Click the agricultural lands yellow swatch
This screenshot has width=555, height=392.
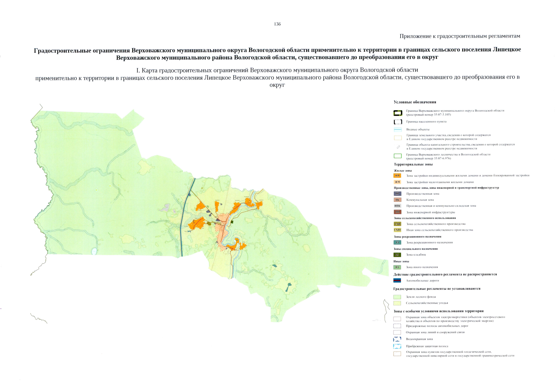[397, 303]
